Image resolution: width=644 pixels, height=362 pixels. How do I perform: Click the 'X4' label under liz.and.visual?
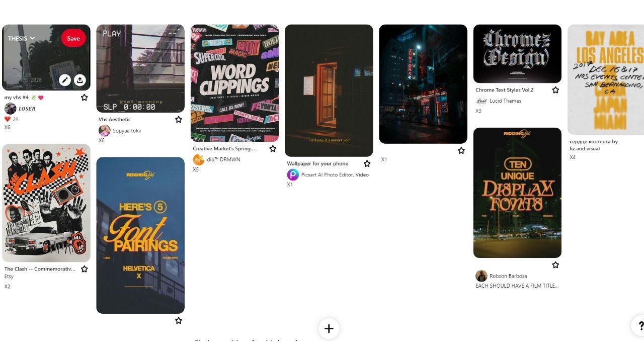[x=573, y=157]
